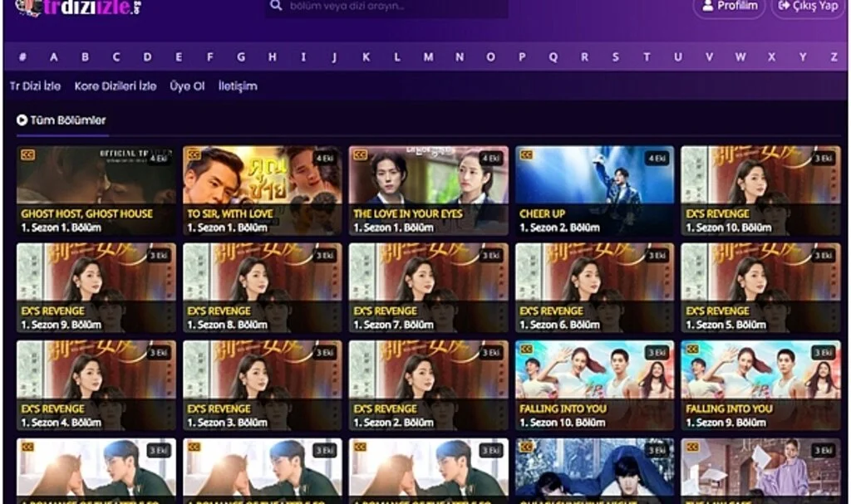This screenshot has height=504, width=851.
Task: Filter series by letter A
Action: pos(54,57)
